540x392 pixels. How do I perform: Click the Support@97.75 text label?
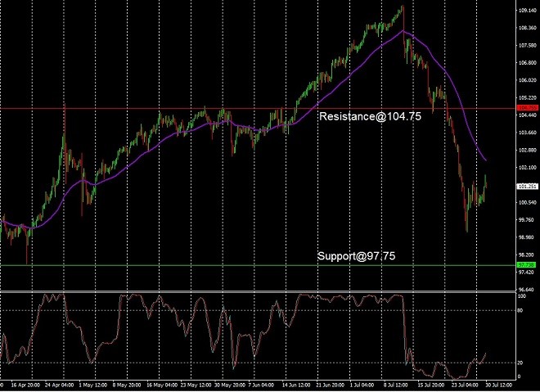tap(356, 256)
